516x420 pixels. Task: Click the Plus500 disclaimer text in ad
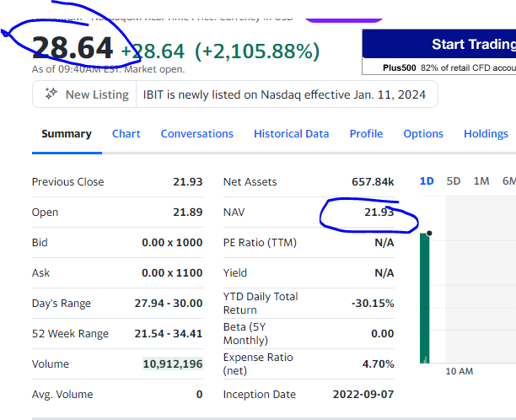[x=449, y=67]
